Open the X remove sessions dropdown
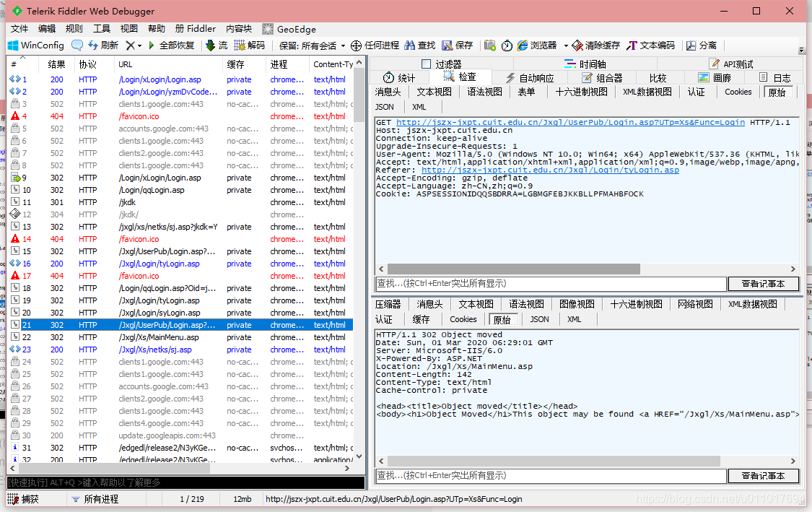This screenshot has height=512, width=812. 134,45
